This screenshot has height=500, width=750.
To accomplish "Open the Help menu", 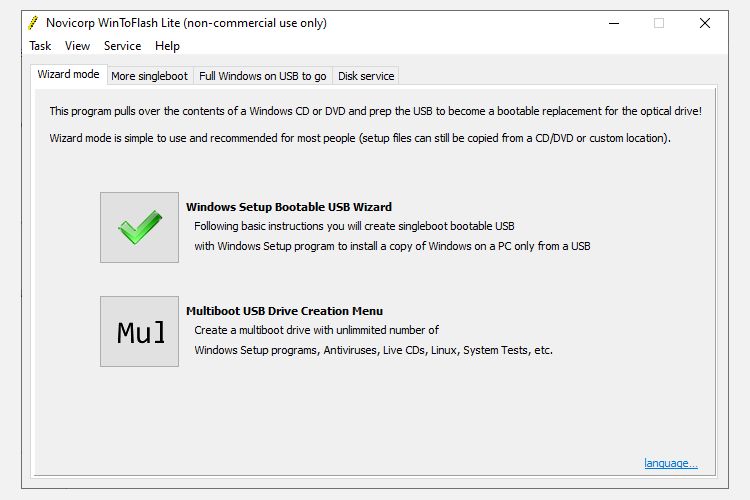I will pyautogui.click(x=167, y=46).
